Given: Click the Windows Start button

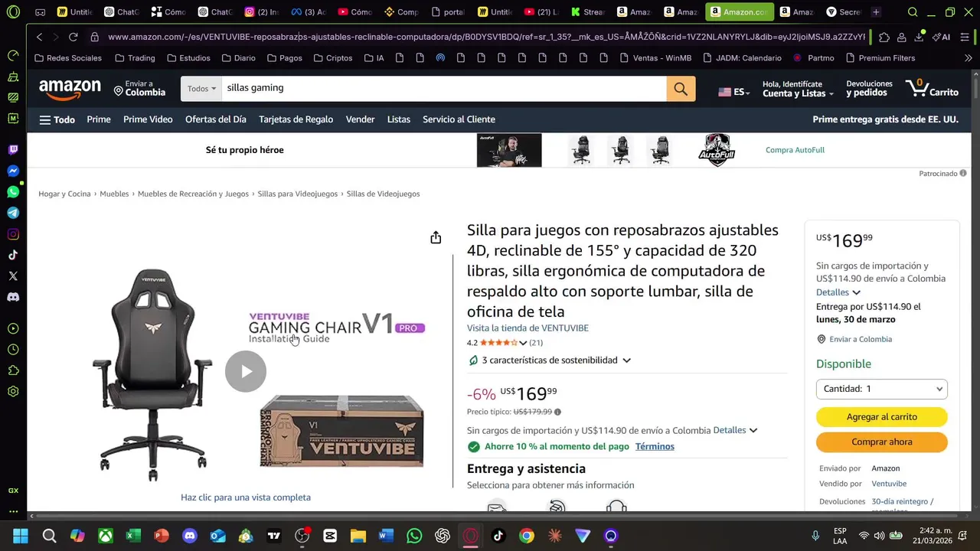Looking at the screenshot, I should point(21,536).
